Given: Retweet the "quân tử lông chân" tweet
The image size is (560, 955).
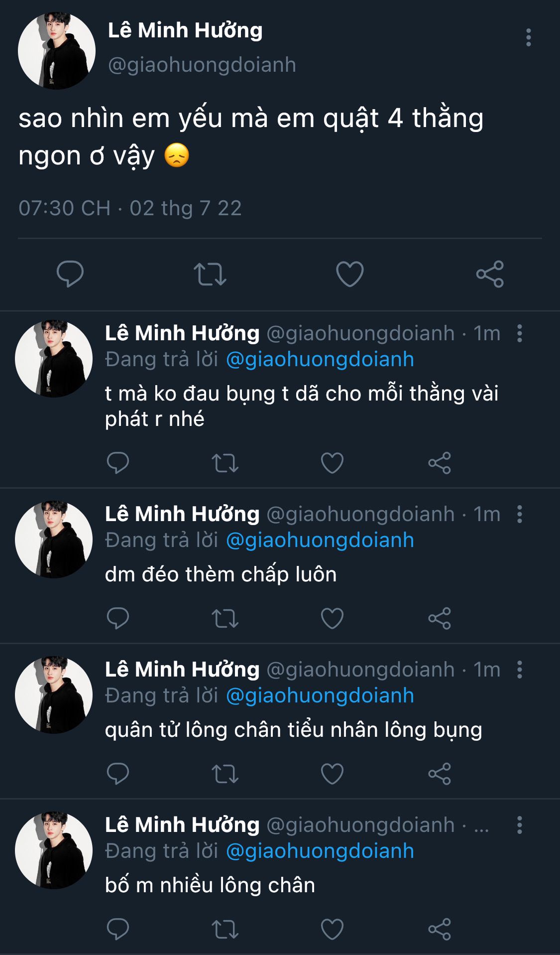Looking at the screenshot, I should coord(225,774).
